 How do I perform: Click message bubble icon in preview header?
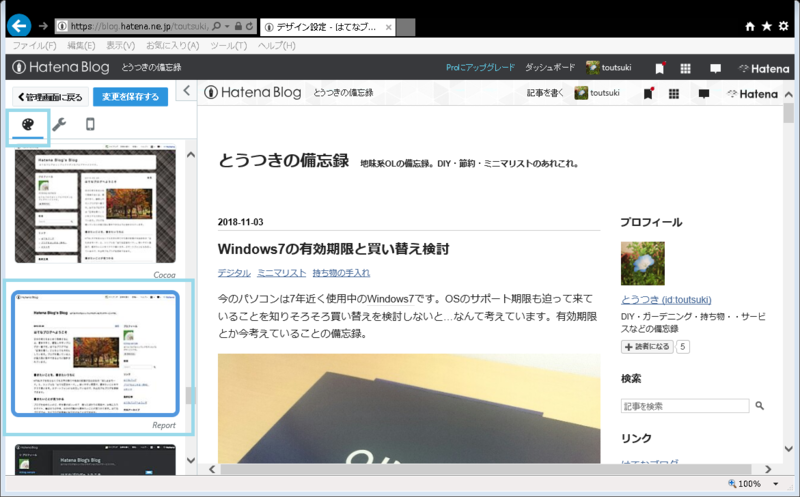(x=704, y=94)
